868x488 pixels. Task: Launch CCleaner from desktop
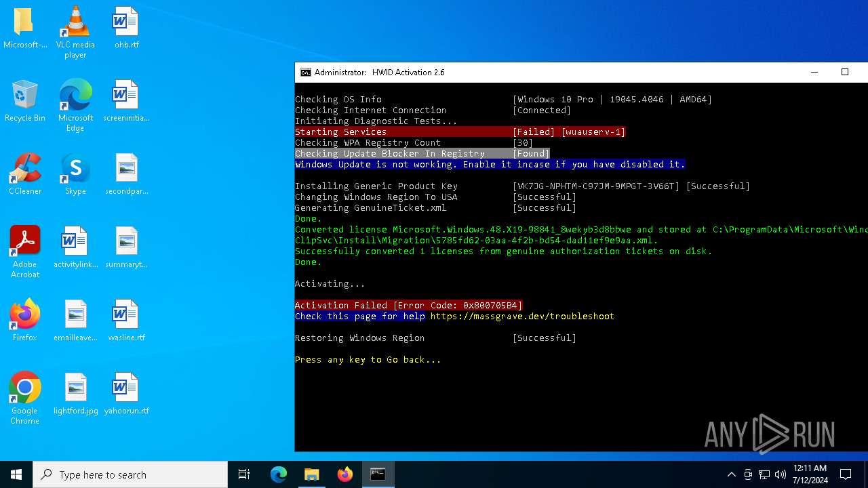[24, 175]
